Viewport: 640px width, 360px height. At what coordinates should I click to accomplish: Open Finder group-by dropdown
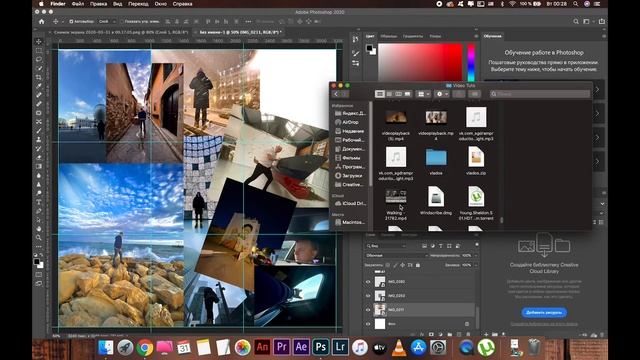point(423,94)
